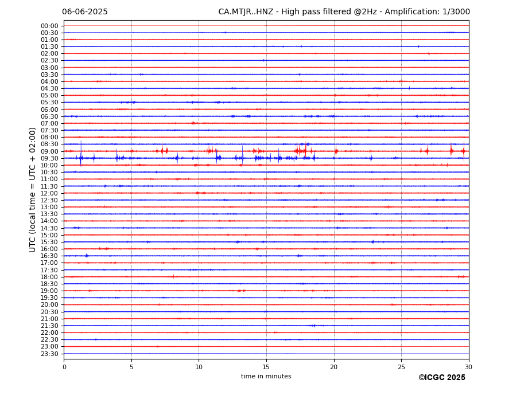The height and width of the screenshot is (399, 532).
Task: Click the 12:30 time row label
Action: pos(49,200)
